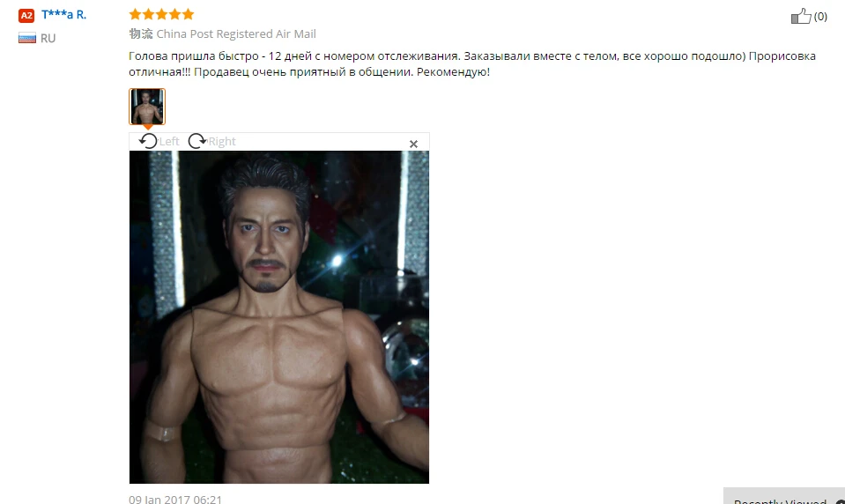Screen dimensions: 845x504
Task: Click the "Left" rotate label
Action: (x=169, y=141)
